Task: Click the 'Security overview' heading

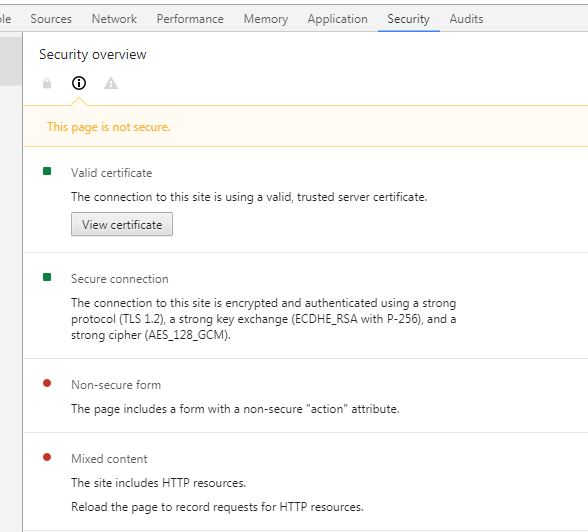Action: [x=93, y=54]
